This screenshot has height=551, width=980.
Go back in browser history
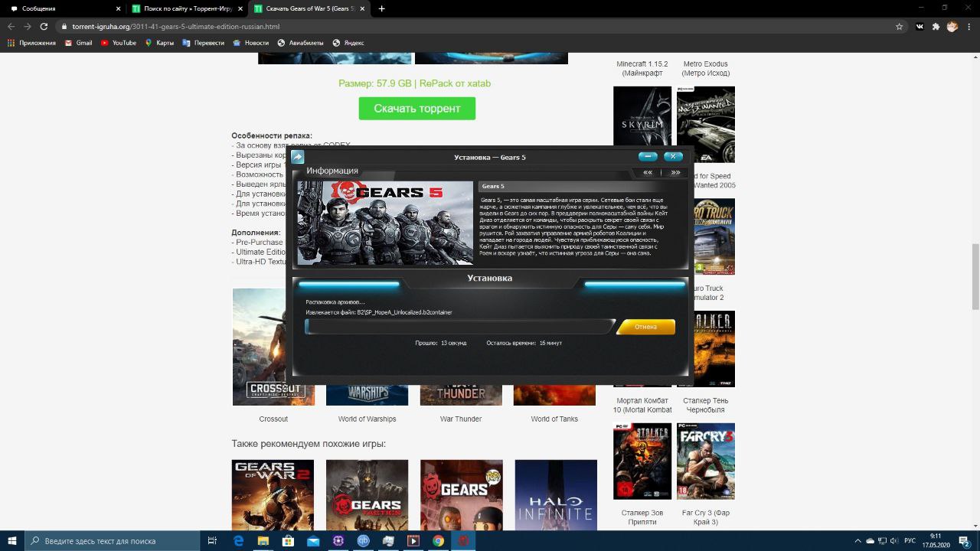(x=11, y=26)
